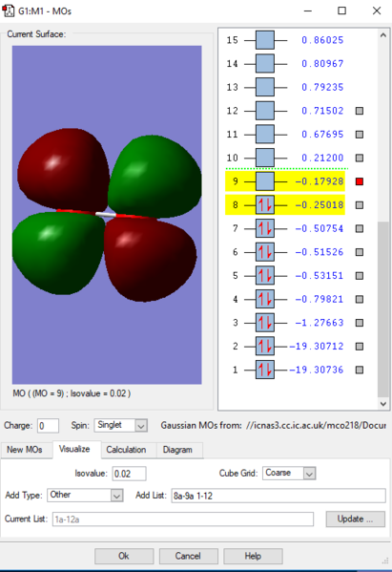Click energy value 0.86025
The image size is (392, 572).
tap(322, 40)
